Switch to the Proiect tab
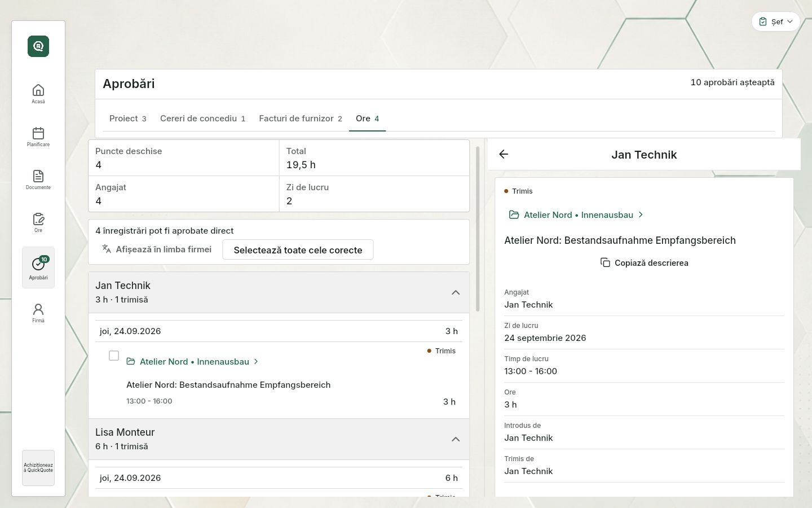This screenshot has width=812, height=508. [128, 119]
